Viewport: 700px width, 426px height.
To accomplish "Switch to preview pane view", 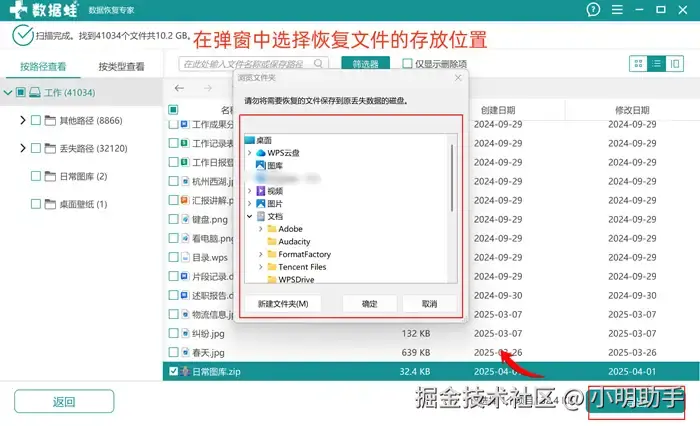I will click(x=675, y=63).
